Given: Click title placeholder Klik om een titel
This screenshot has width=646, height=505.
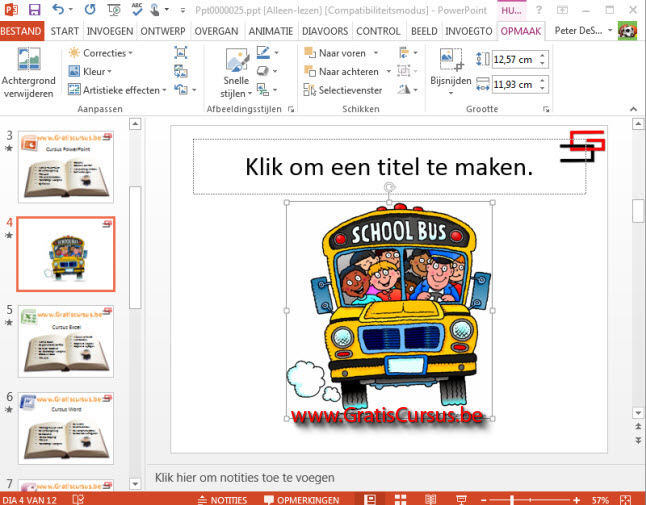Looking at the screenshot, I should (x=389, y=167).
